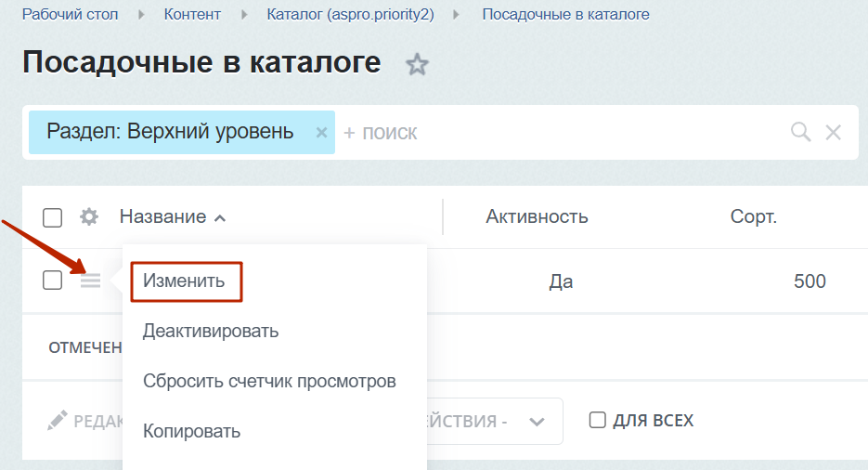Pick 'Копировать' in the context menu
This screenshot has width=868, height=470.
191,431
